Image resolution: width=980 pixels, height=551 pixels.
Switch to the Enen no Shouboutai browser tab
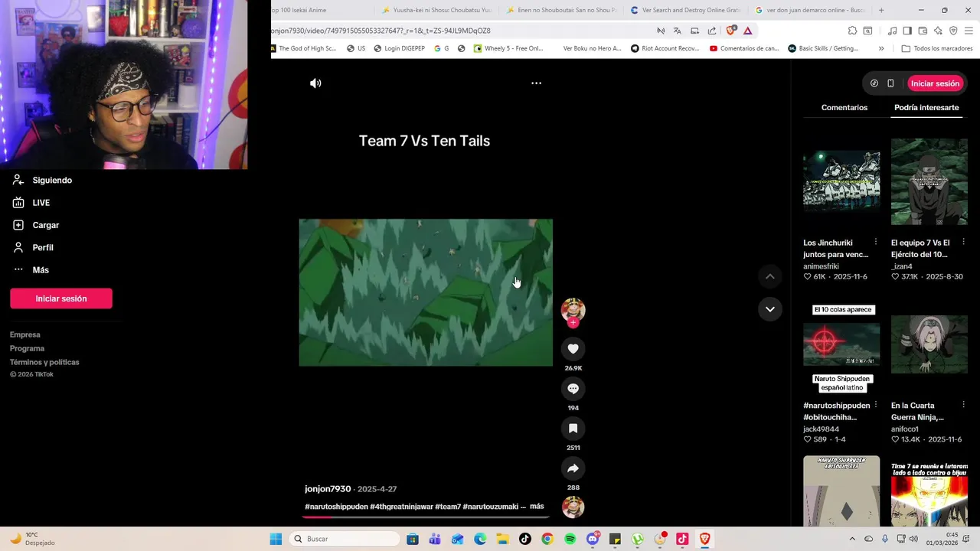point(561,10)
